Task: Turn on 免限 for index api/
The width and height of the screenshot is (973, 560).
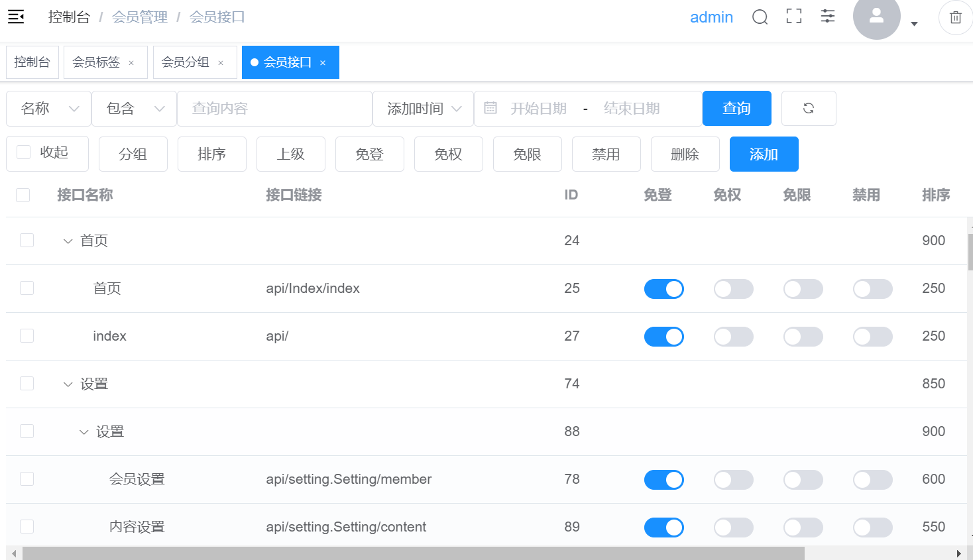Action: (x=803, y=337)
